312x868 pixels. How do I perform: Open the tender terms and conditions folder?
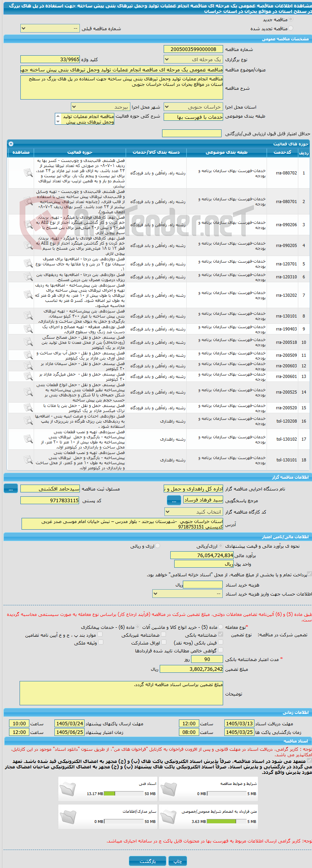(x=168, y=789)
